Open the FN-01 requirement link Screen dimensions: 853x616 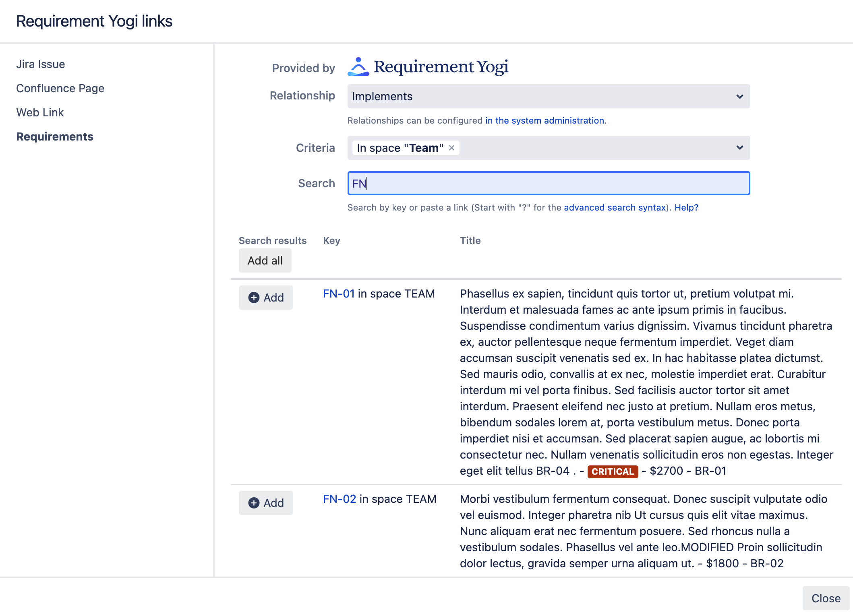338,294
